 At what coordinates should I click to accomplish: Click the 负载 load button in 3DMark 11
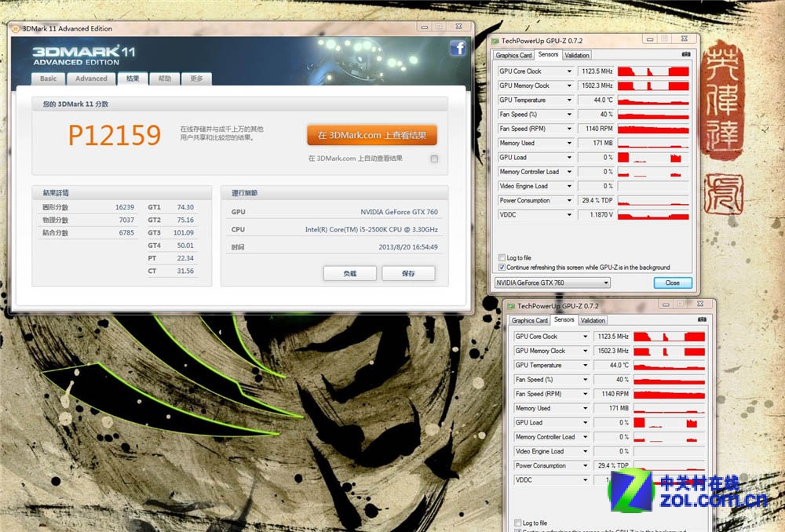pos(350,273)
